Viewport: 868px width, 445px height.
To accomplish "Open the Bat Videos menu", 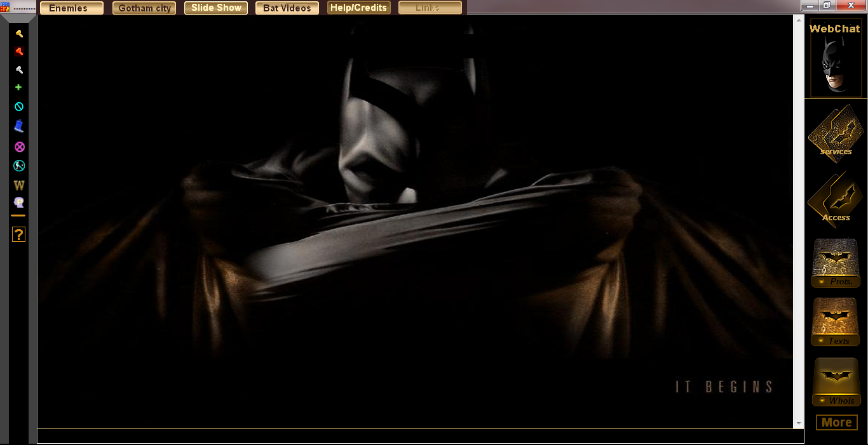I will point(287,8).
